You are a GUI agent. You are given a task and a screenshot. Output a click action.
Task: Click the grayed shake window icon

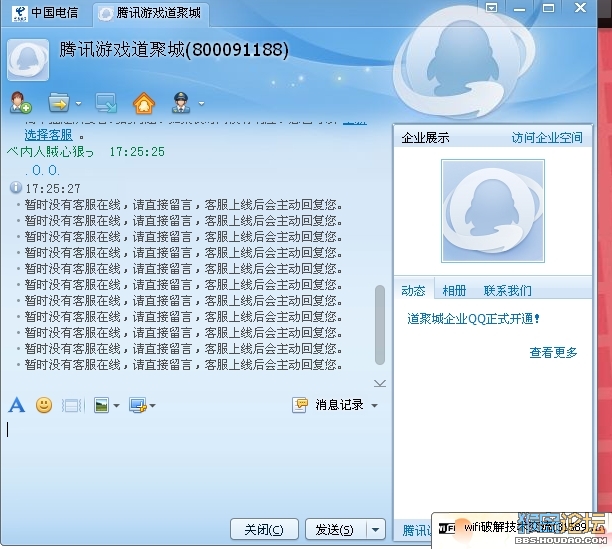coord(71,405)
